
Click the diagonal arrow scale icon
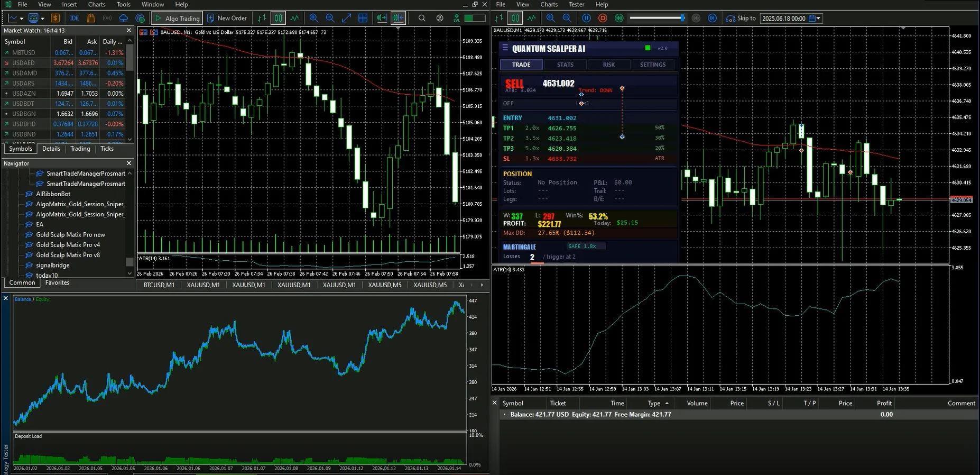[347, 18]
